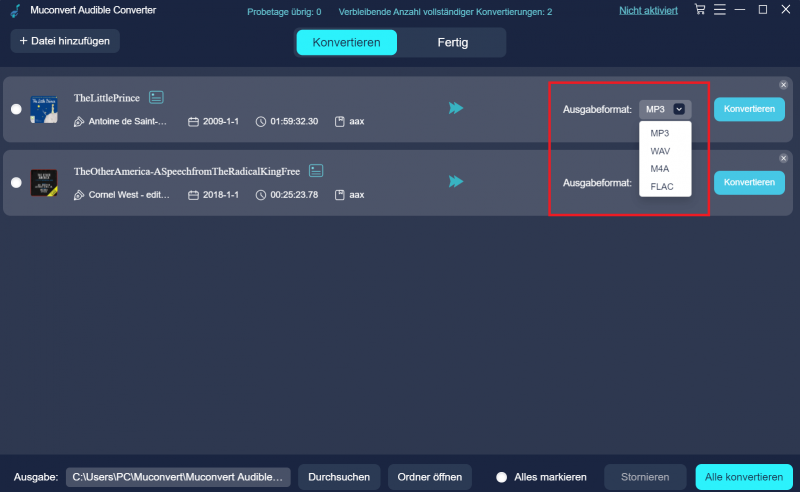This screenshot has width=800, height=492.
Task: Open TheLittlePrince cover thumbnail
Action: pyautogui.click(x=44, y=109)
